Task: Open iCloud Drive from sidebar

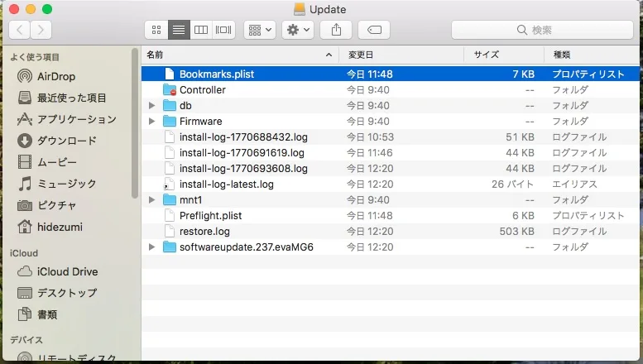Action: tap(67, 271)
